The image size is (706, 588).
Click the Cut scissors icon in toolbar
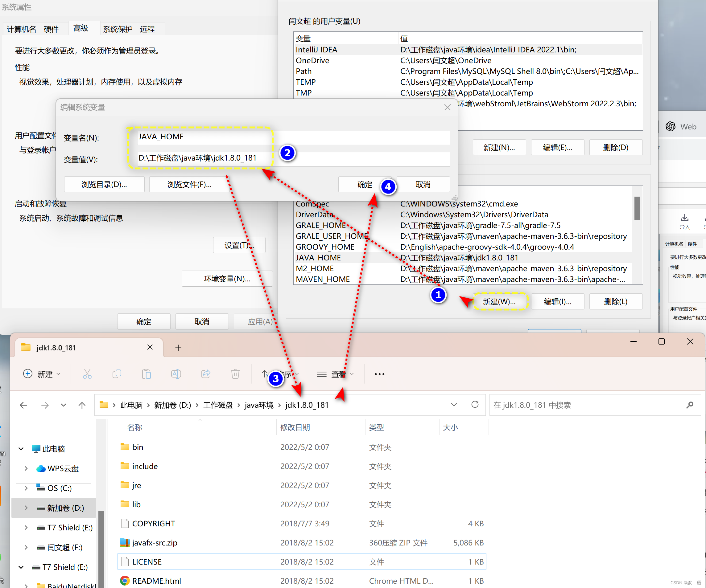[87, 374]
